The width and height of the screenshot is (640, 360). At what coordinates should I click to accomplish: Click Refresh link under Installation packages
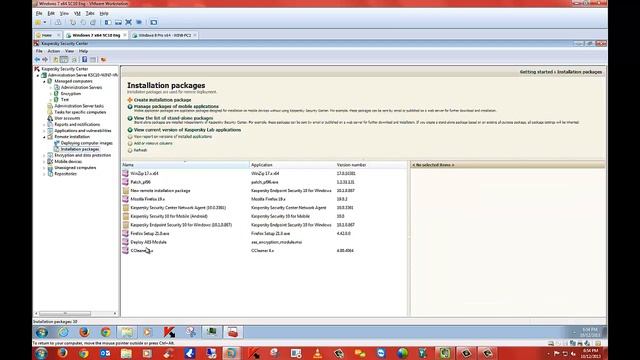coord(140,150)
